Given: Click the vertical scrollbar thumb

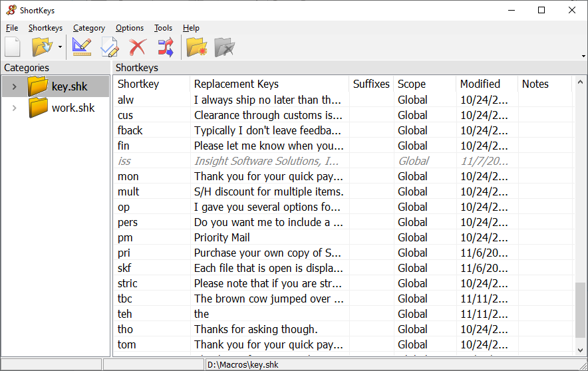Looking at the screenshot, I should click(580, 310).
